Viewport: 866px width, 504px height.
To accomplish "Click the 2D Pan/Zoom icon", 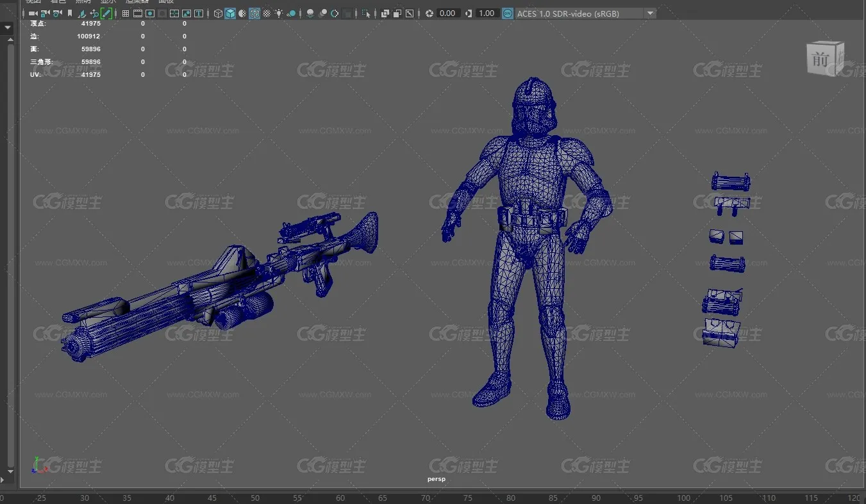I will point(94,13).
